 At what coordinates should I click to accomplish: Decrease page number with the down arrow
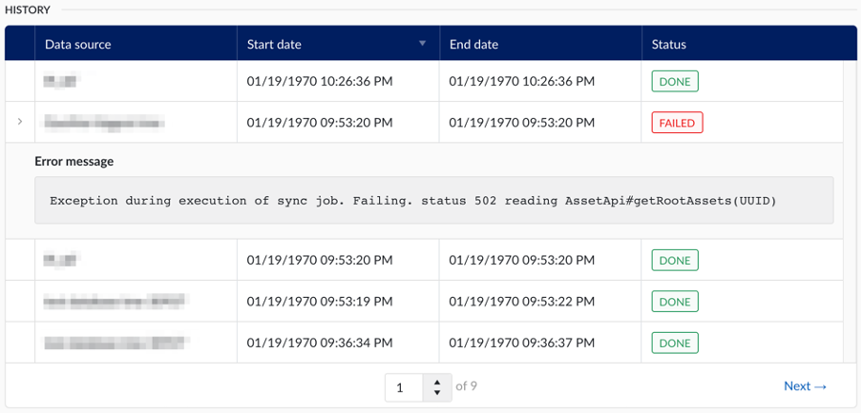click(437, 393)
